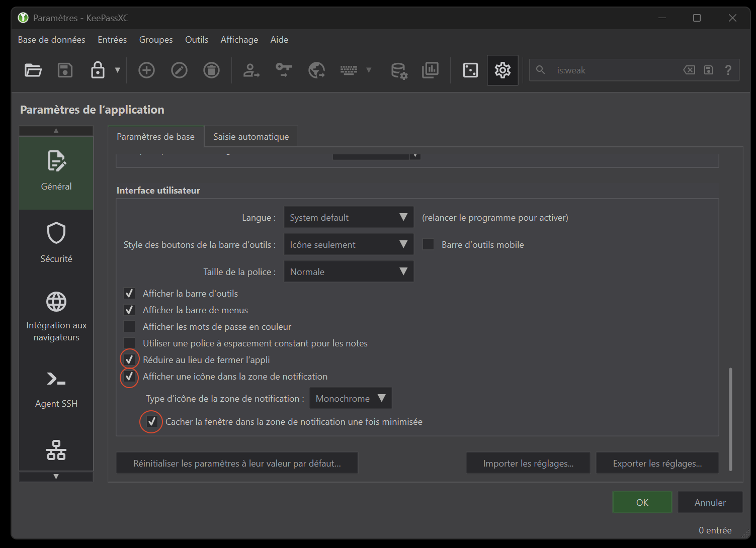Open the Affichage menu

(239, 40)
